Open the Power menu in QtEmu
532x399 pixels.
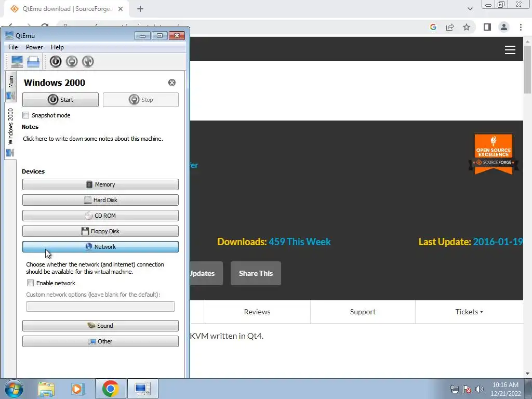pos(34,47)
